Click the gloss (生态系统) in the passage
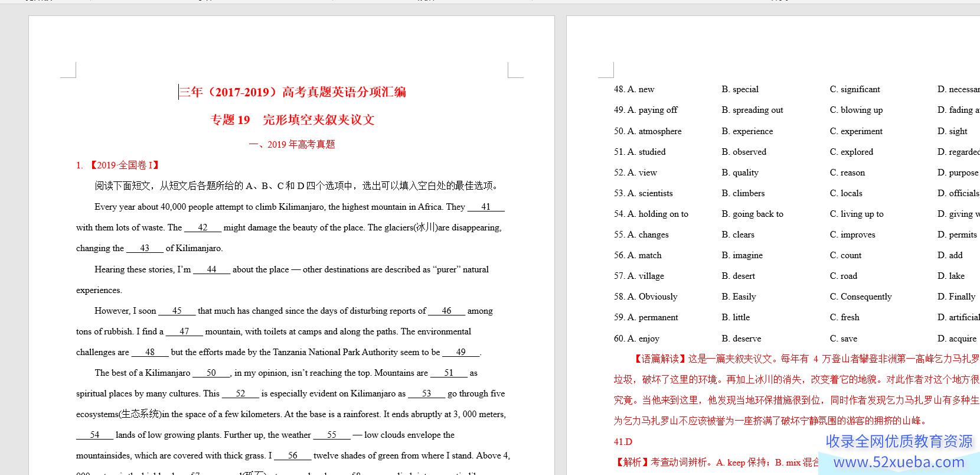This screenshot has height=475, width=980. [x=140, y=414]
